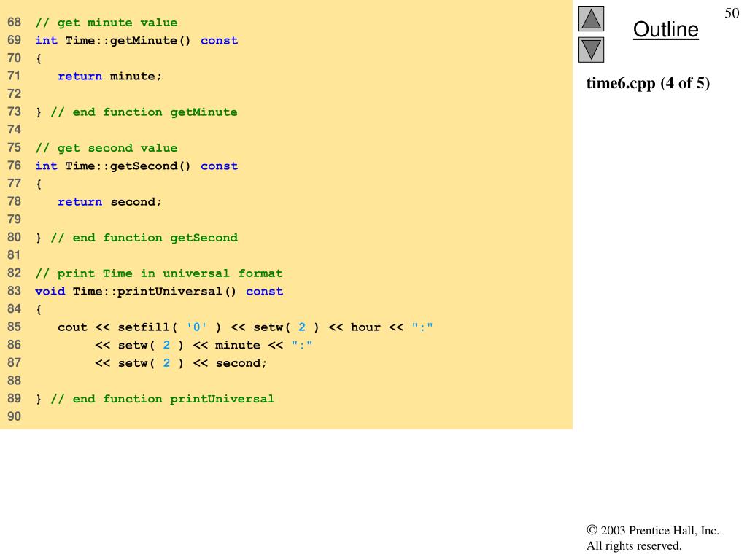Screen dimensions: 747x560
Task: Click void Time::printUniversal() const declaration
Action: pyautogui.click(x=159, y=292)
